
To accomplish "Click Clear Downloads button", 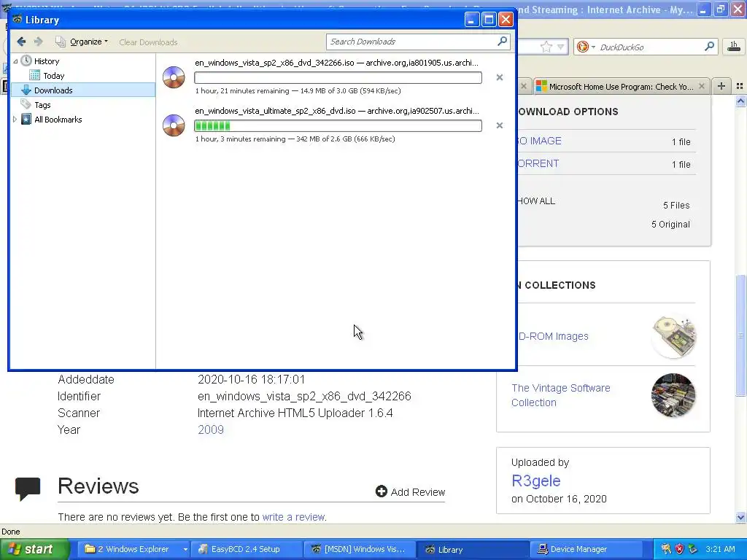I will [148, 42].
